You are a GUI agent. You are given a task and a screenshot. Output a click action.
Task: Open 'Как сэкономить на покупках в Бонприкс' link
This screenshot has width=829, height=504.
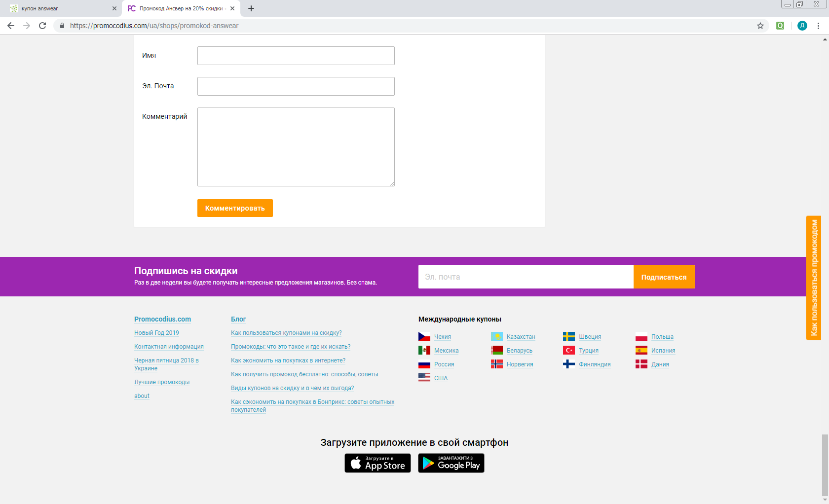pyautogui.click(x=313, y=406)
